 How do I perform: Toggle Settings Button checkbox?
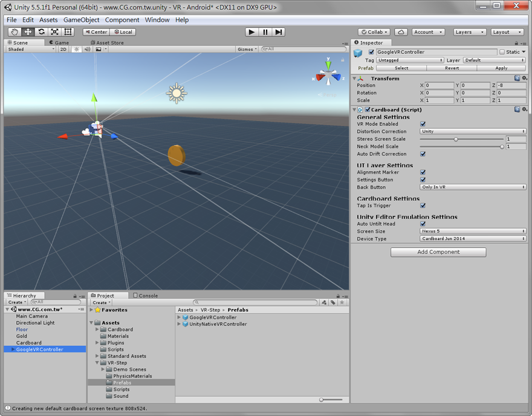pyautogui.click(x=423, y=180)
